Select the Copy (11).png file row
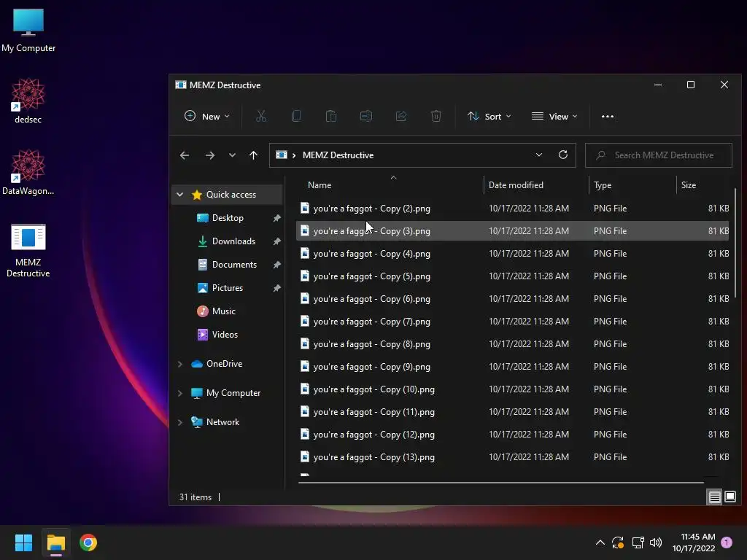 pyautogui.click(x=513, y=411)
